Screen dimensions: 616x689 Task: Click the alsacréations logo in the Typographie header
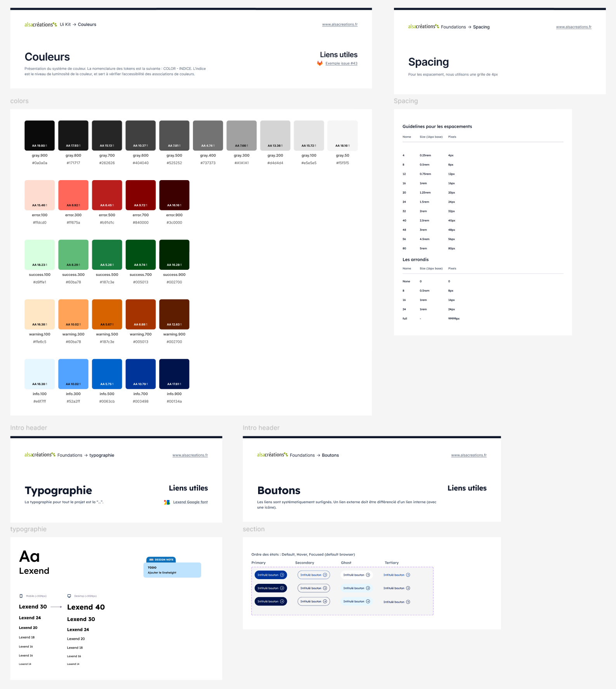point(40,455)
